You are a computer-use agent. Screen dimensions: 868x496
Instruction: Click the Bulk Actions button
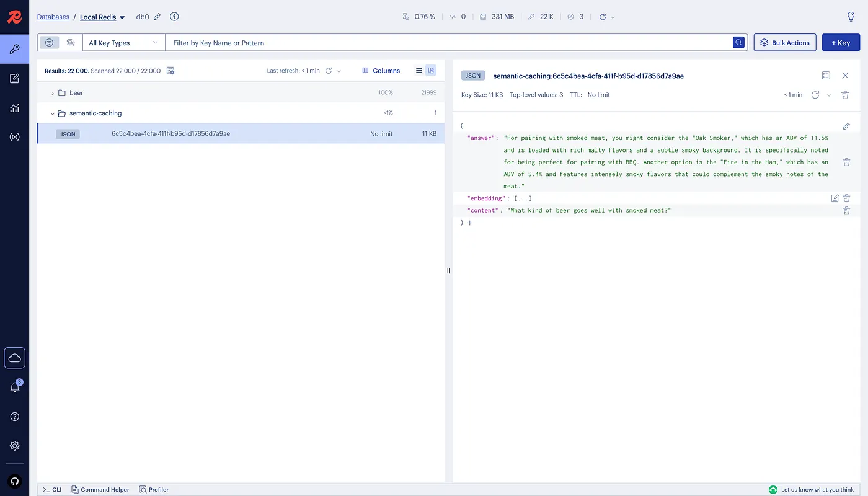pos(785,43)
